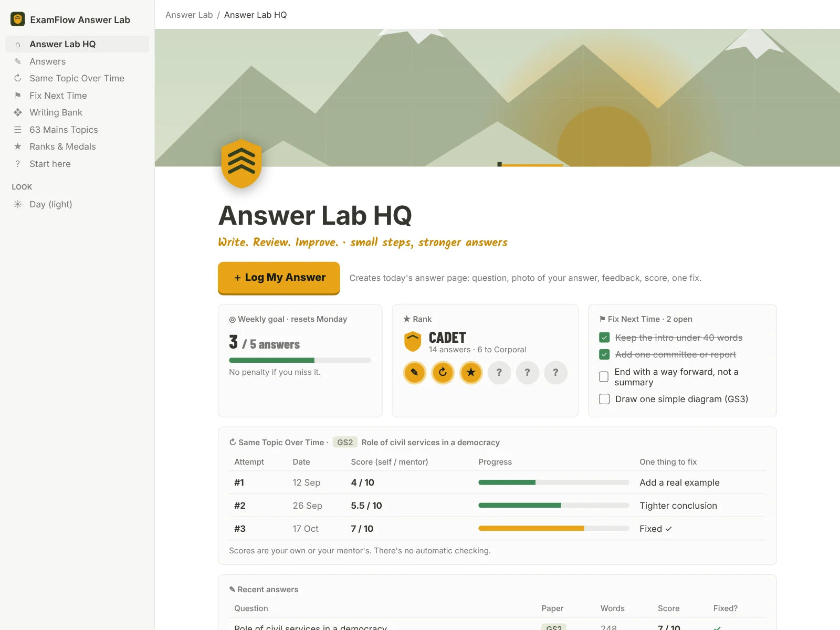Click the earned pencil medal
Screen dimensions: 840x630
(414, 373)
